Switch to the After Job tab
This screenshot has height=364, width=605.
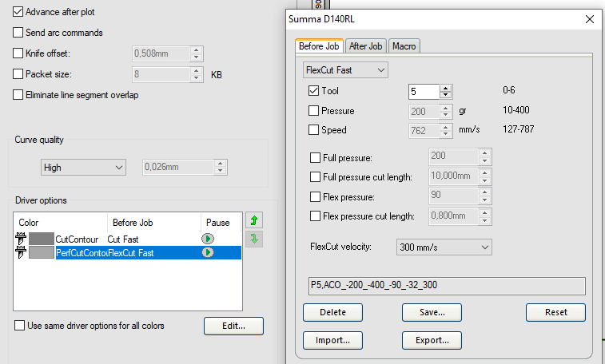click(365, 46)
